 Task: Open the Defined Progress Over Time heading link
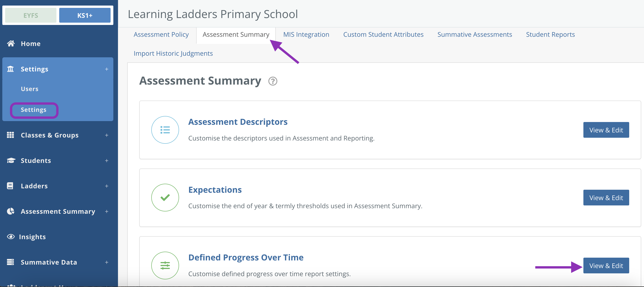[x=246, y=257]
